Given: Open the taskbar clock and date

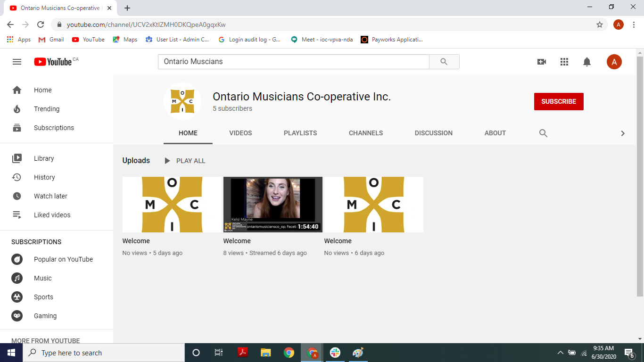Looking at the screenshot, I should pos(603,353).
